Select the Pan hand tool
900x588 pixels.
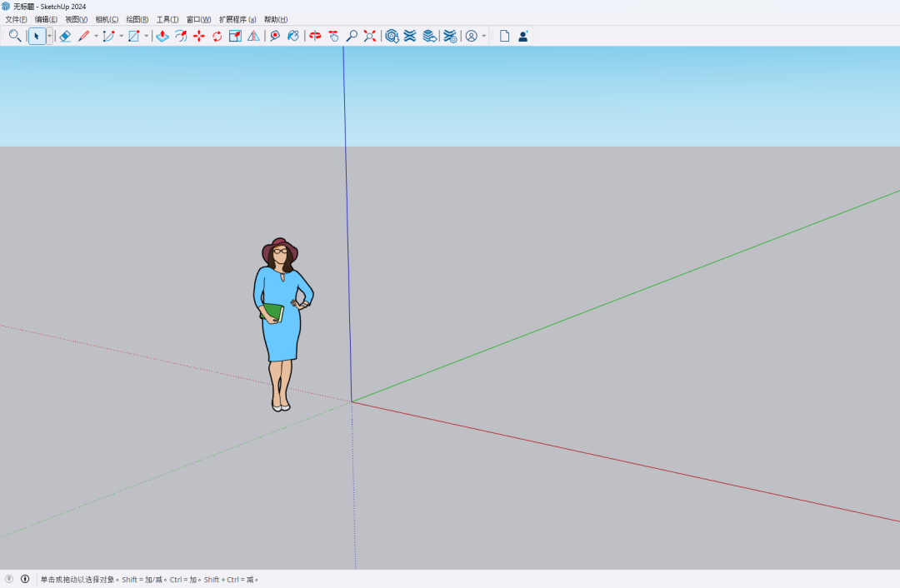333,36
